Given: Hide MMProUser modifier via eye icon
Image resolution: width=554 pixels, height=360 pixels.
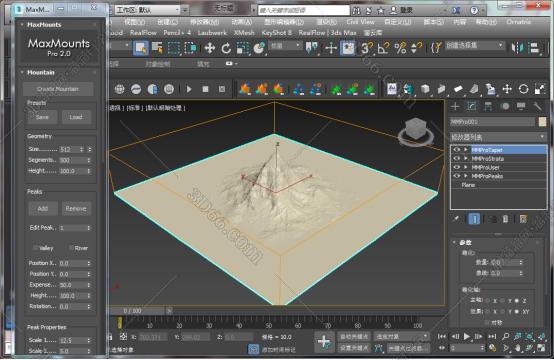Looking at the screenshot, I should pos(456,167).
